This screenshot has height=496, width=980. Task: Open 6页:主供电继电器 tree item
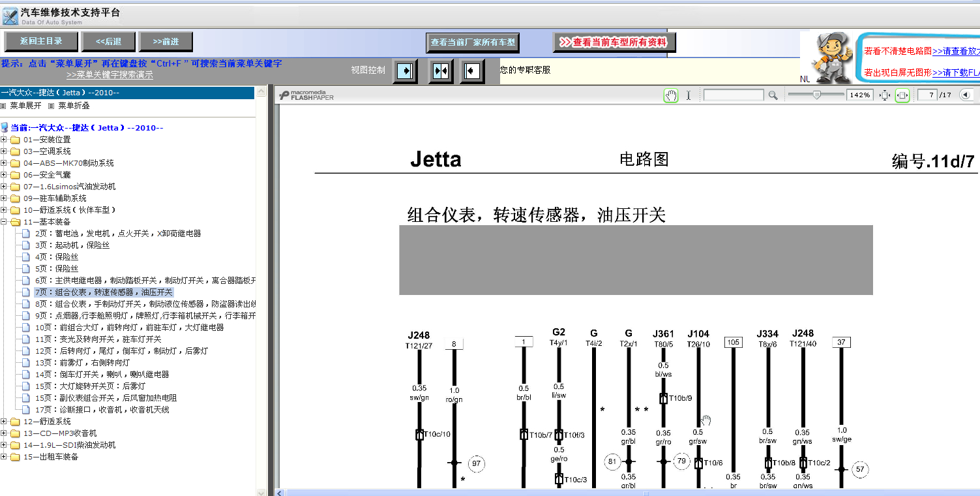click(x=145, y=281)
